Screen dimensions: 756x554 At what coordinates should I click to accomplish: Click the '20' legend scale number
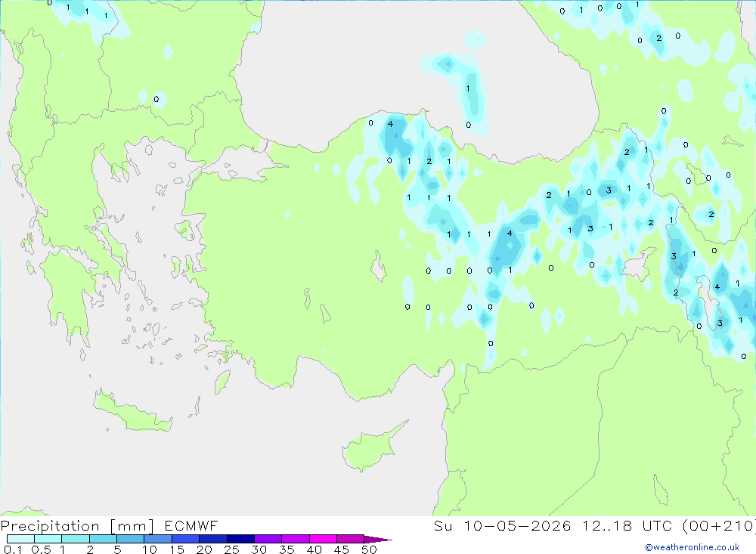[x=204, y=549]
